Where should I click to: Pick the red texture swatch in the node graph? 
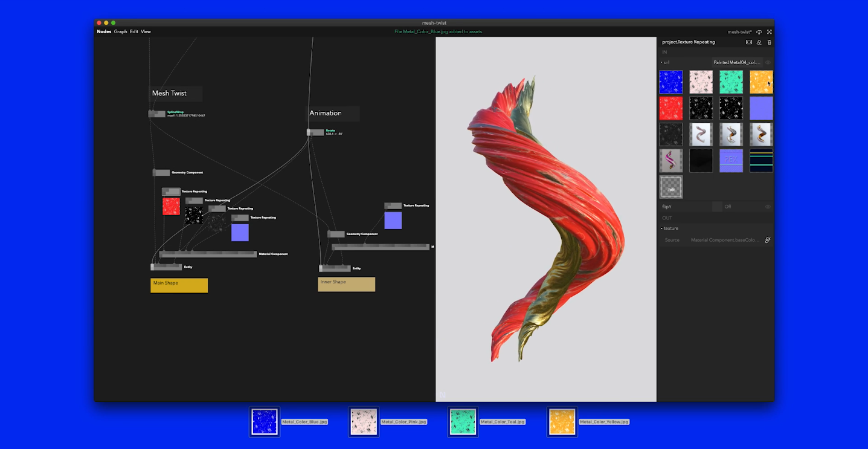[171, 207]
